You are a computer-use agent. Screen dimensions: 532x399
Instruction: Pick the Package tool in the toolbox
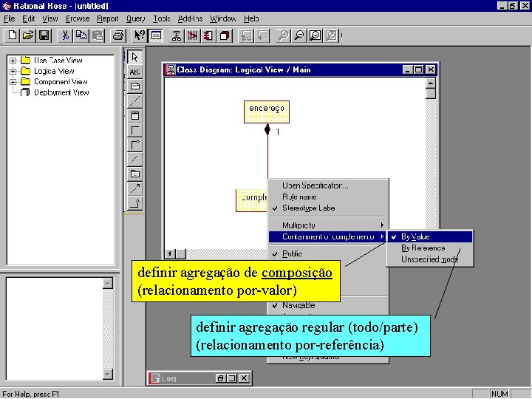click(135, 174)
